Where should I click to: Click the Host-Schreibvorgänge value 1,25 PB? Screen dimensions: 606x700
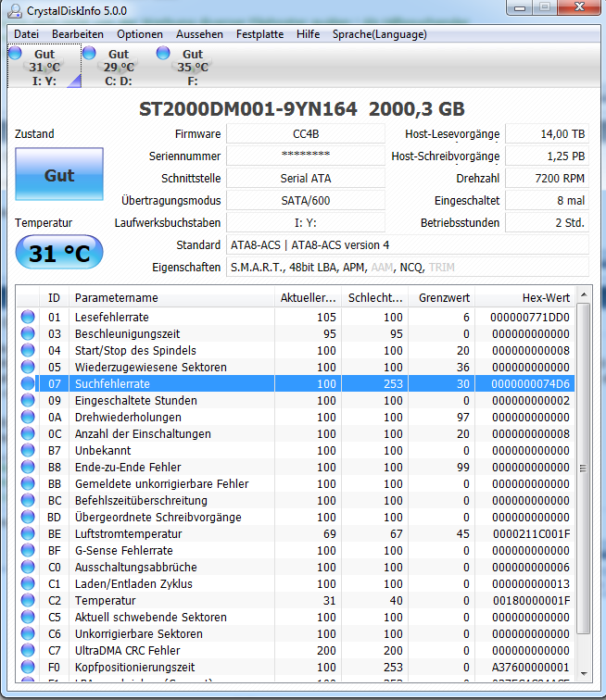(547, 156)
